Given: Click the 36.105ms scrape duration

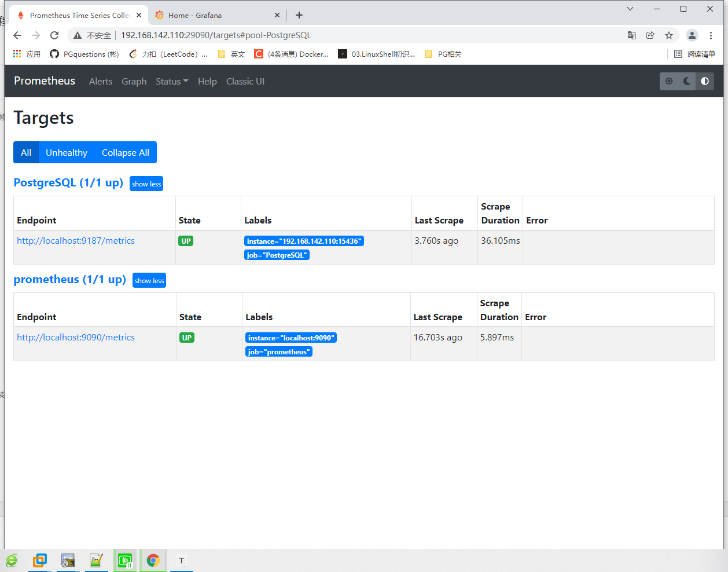Looking at the screenshot, I should click(x=501, y=241).
